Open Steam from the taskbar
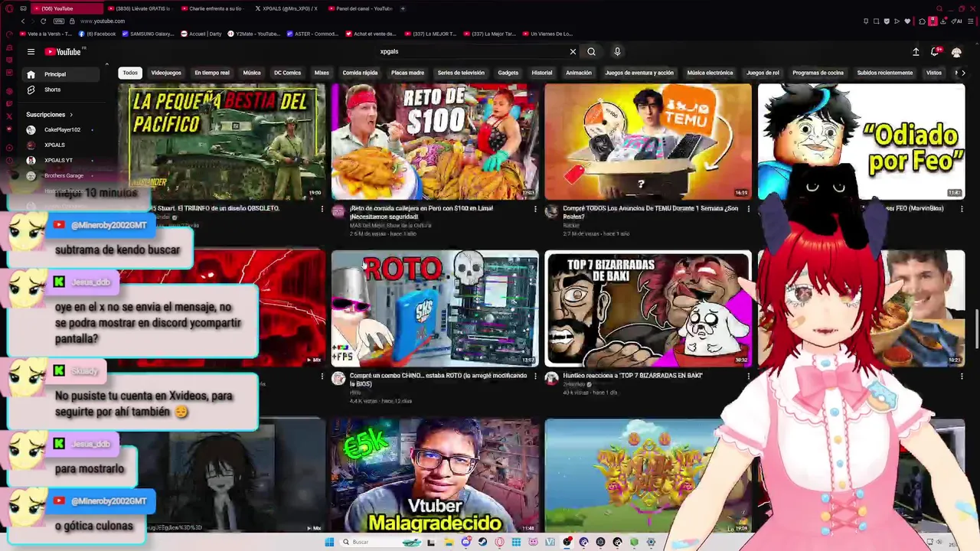 click(483, 542)
